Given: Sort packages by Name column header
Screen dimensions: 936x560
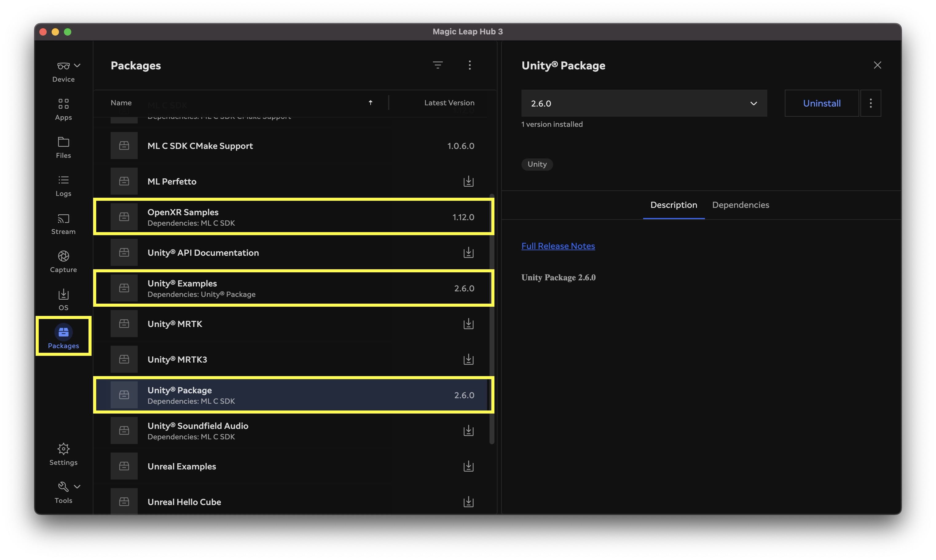Looking at the screenshot, I should tap(121, 103).
